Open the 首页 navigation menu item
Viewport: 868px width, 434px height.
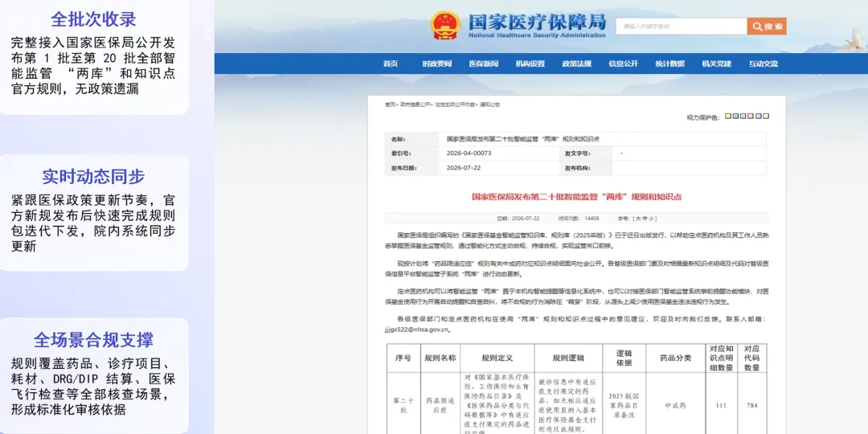coord(391,63)
